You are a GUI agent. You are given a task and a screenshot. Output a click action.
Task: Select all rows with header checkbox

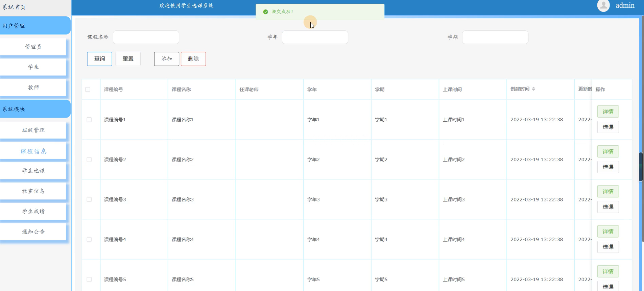88,90
